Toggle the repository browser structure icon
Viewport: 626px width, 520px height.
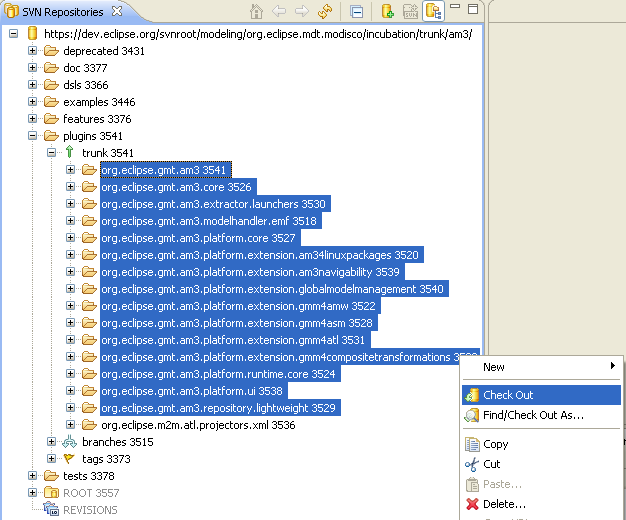pyautogui.click(x=434, y=11)
